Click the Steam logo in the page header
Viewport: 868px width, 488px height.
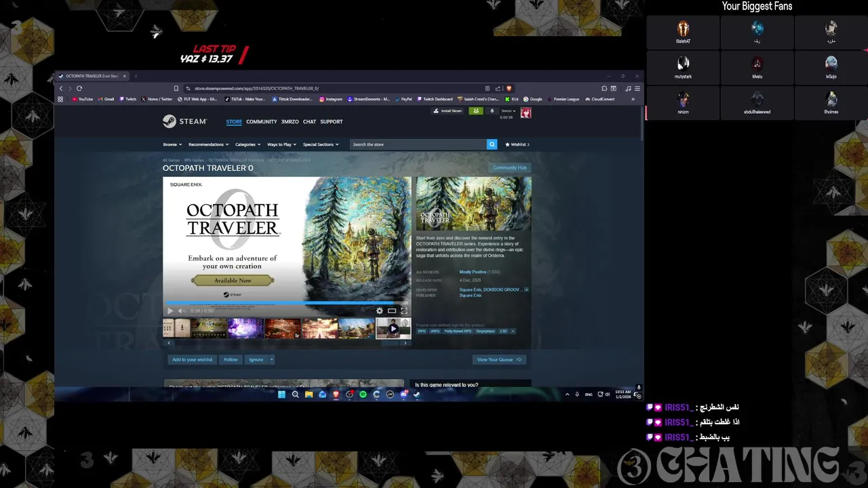(x=184, y=121)
